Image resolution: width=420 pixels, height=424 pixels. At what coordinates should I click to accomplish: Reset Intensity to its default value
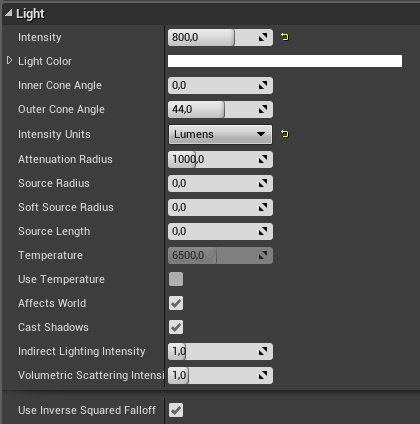pos(285,37)
